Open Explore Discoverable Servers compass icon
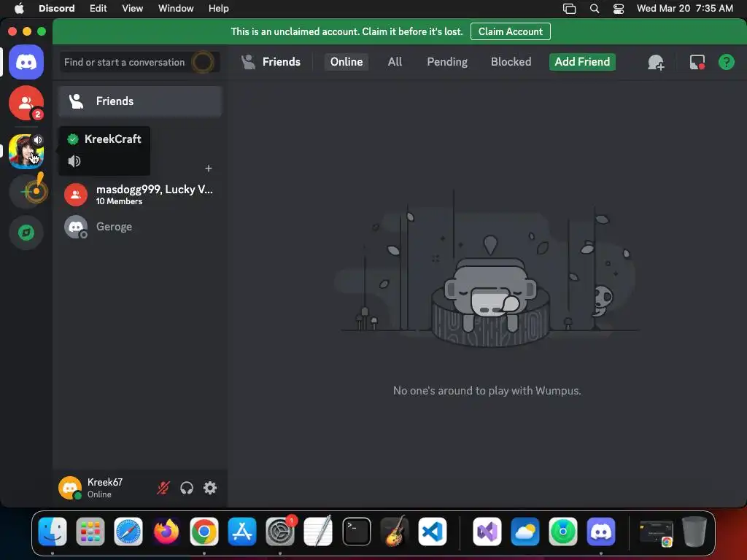This screenshot has width=747, height=560. point(26,233)
